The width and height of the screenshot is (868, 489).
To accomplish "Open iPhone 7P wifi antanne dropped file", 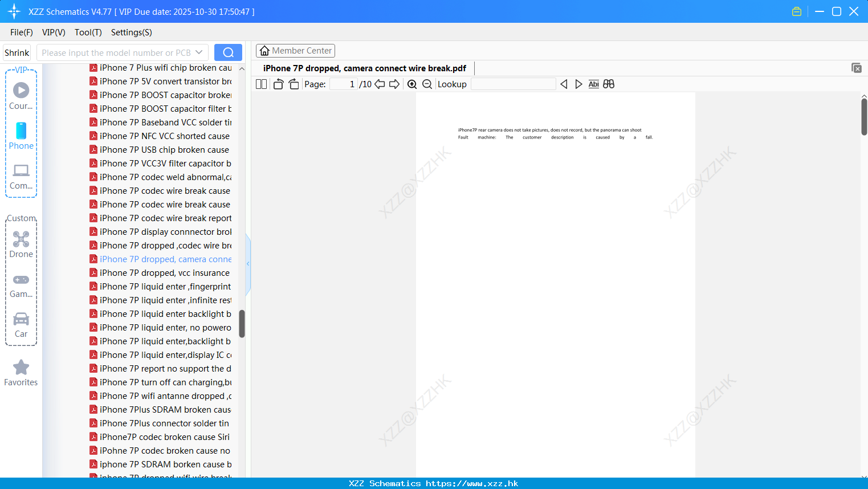I will point(160,396).
